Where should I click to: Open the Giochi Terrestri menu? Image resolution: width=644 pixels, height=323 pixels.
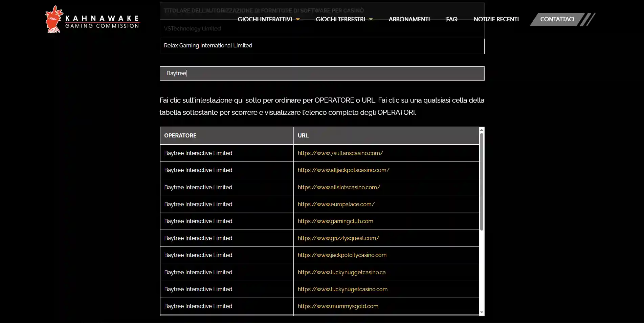coord(340,19)
